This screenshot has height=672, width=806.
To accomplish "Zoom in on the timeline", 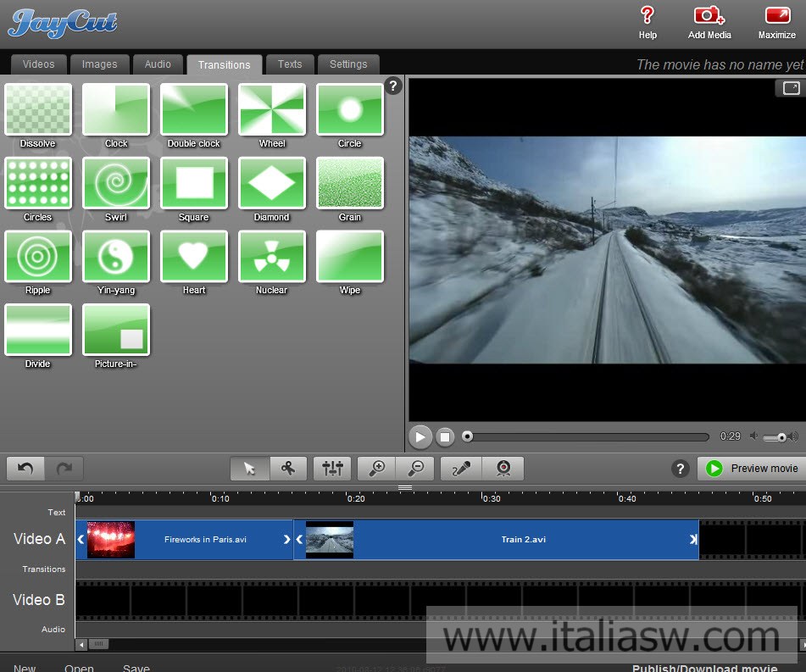I will click(377, 469).
